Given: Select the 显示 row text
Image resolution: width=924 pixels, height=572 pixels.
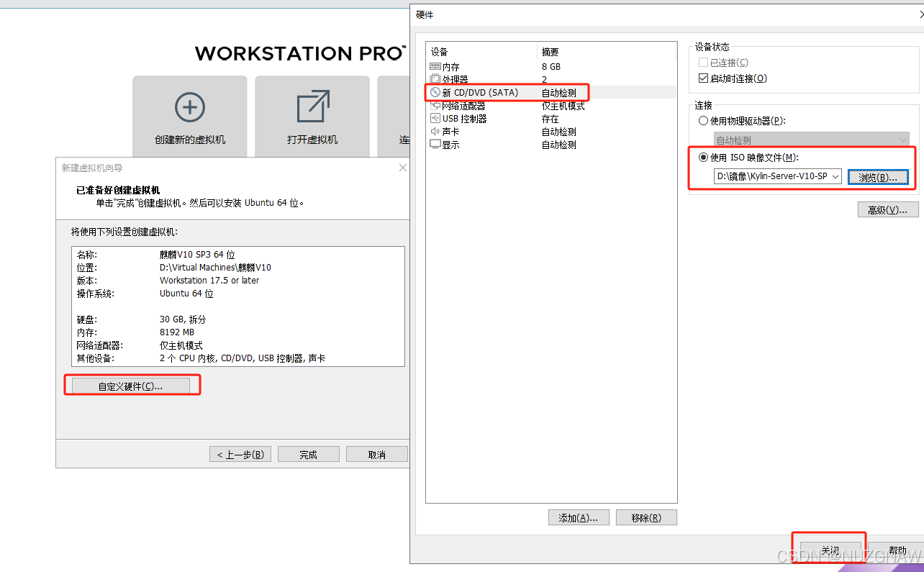Looking at the screenshot, I should click(451, 145).
